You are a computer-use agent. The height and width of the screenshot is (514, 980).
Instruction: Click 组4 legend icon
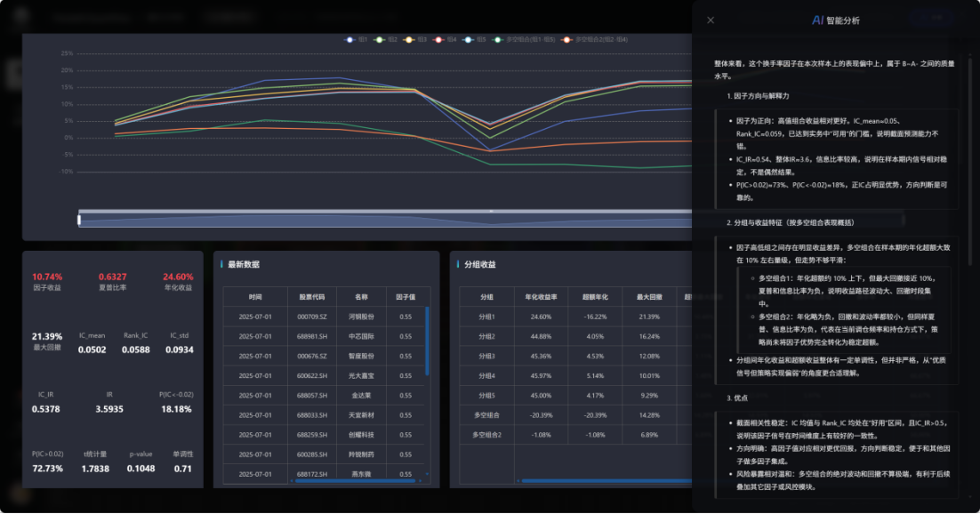pyautogui.click(x=438, y=39)
